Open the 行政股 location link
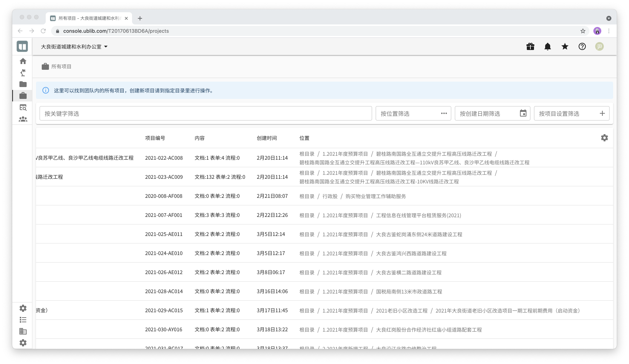This screenshot has height=364, width=629. (330, 196)
